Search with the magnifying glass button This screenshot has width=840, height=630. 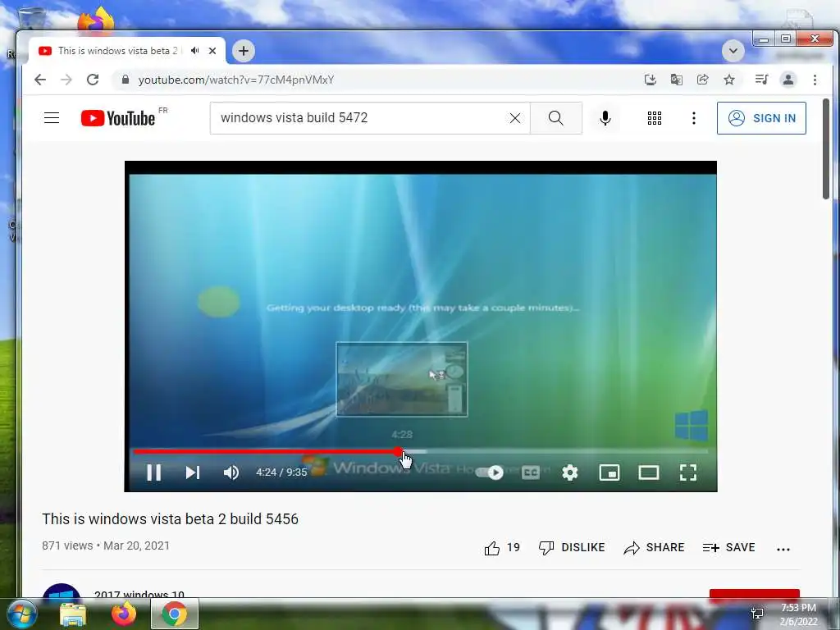click(x=556, y=118)
